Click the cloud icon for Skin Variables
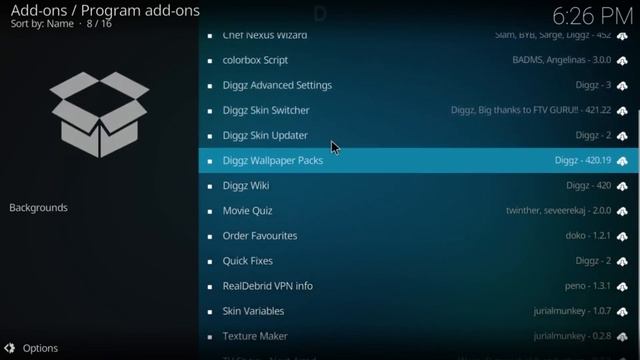Viewport: 640px width, 360px height. coord(622,312)
